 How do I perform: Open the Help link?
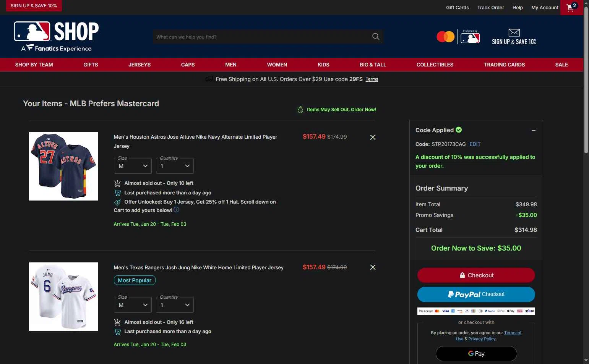click(x=518, y=8)
